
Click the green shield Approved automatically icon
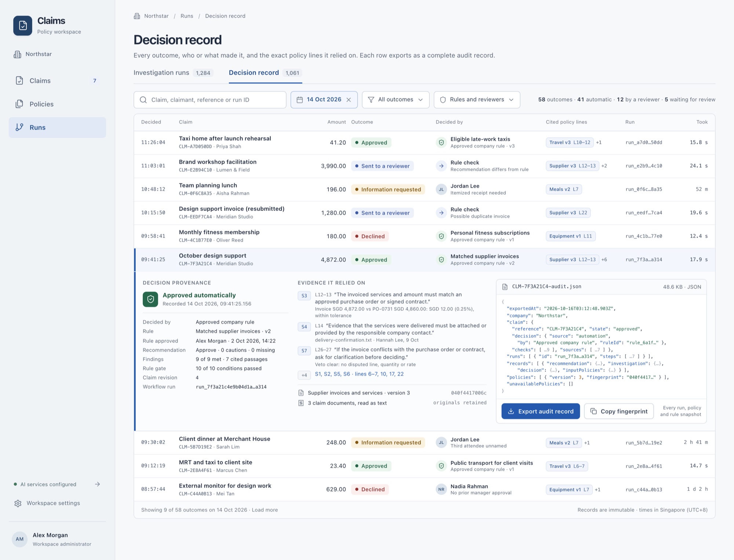pyautogui.click(x=150, y=299)
